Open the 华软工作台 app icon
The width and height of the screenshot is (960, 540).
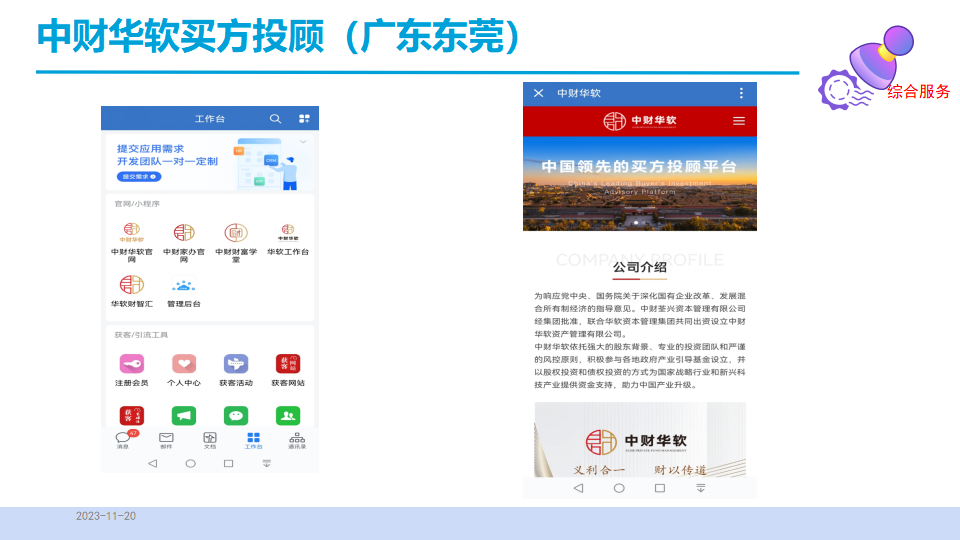point(288,233)
